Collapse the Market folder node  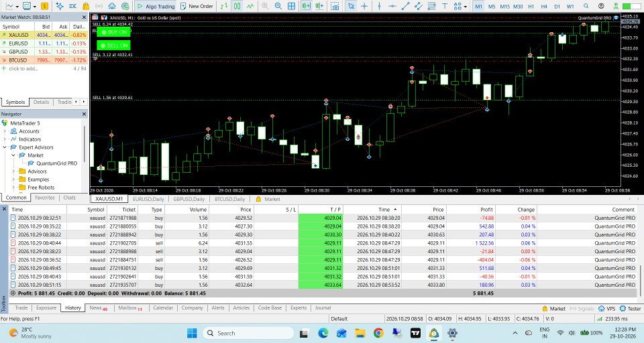(13, 155)
